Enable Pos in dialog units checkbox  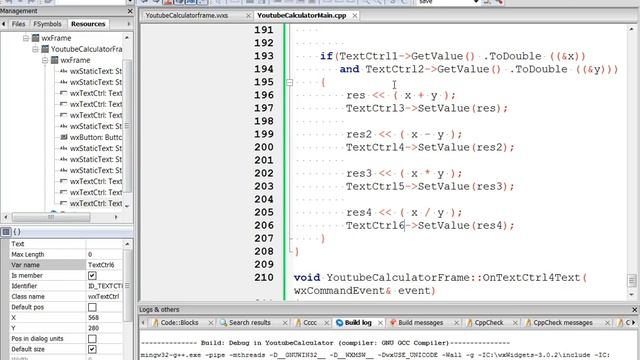coord(92,339)
